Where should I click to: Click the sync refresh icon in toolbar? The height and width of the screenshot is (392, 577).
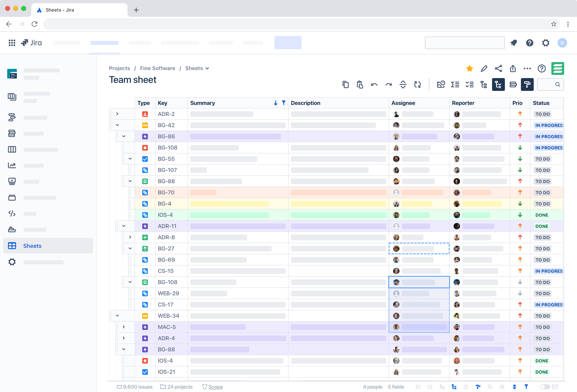(x=417, y=85)
